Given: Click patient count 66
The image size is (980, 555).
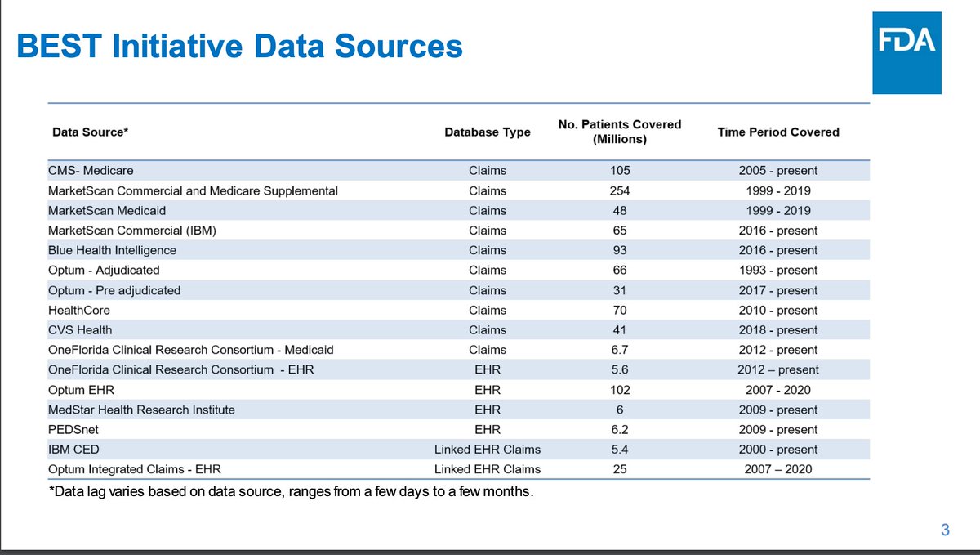Looking at the screenshot, I should coord(620,270).
